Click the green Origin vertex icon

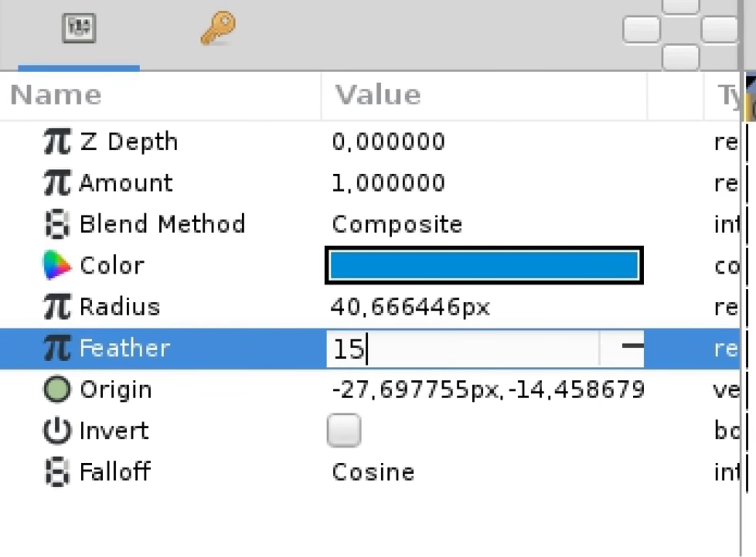pos(57,389)
